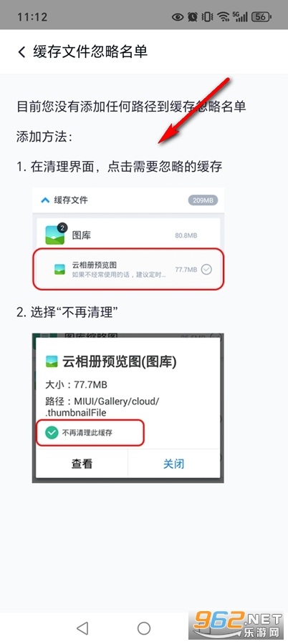The height and width of the screenshot is (644, 288).
Task: Toggle the round checkmark beside 77.7MB
Action: (207, 270)
